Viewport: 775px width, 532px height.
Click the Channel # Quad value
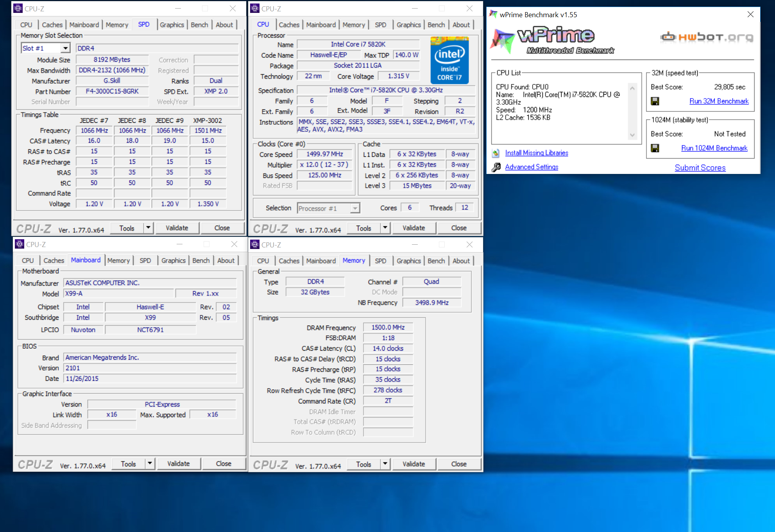pos(432,281)
